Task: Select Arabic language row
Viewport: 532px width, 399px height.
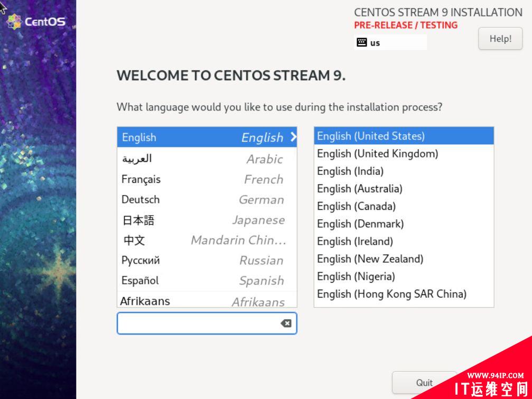Action: [x=207, y=159]
